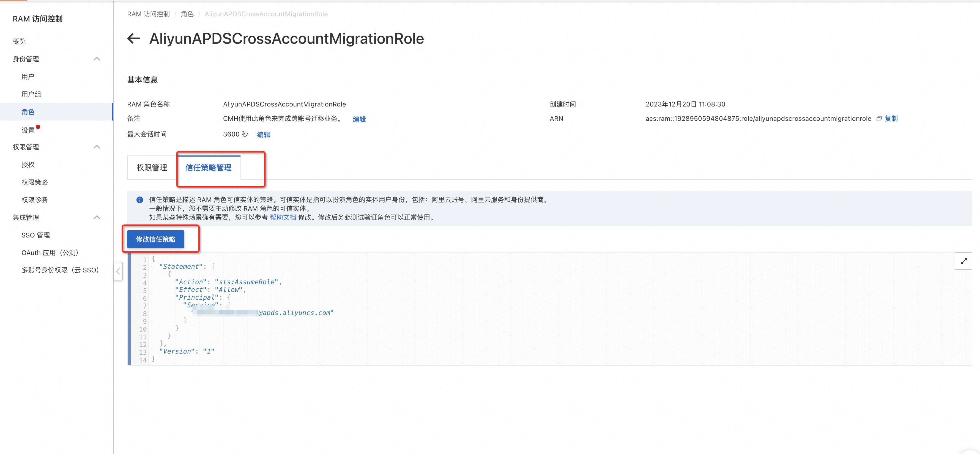This screenshot has width=980, height=454.
Task: Open SSO 管理 in the sidebar
Action: 36,235
